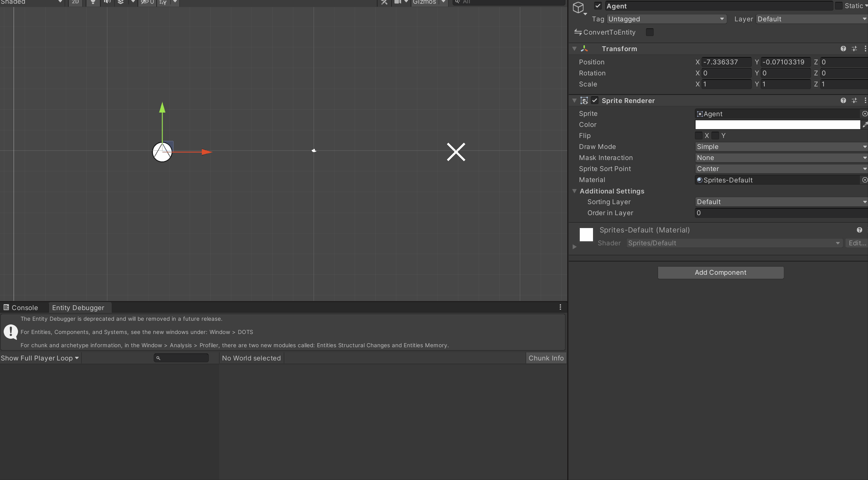Open Shader Sprites/Default dropdown
The height and width of the screenshot is (480, 868).
click(734, 243)
